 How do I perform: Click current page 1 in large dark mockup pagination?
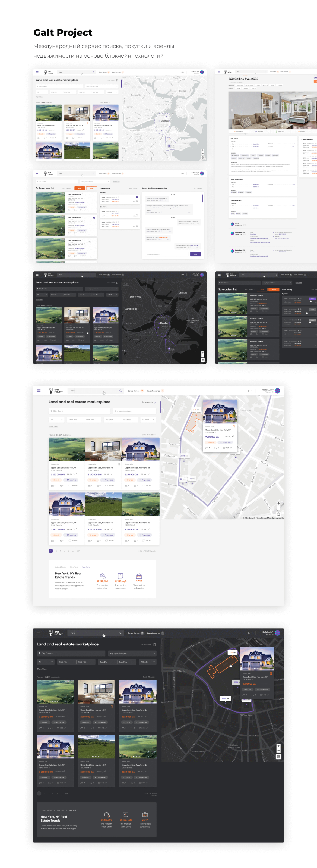39,794
